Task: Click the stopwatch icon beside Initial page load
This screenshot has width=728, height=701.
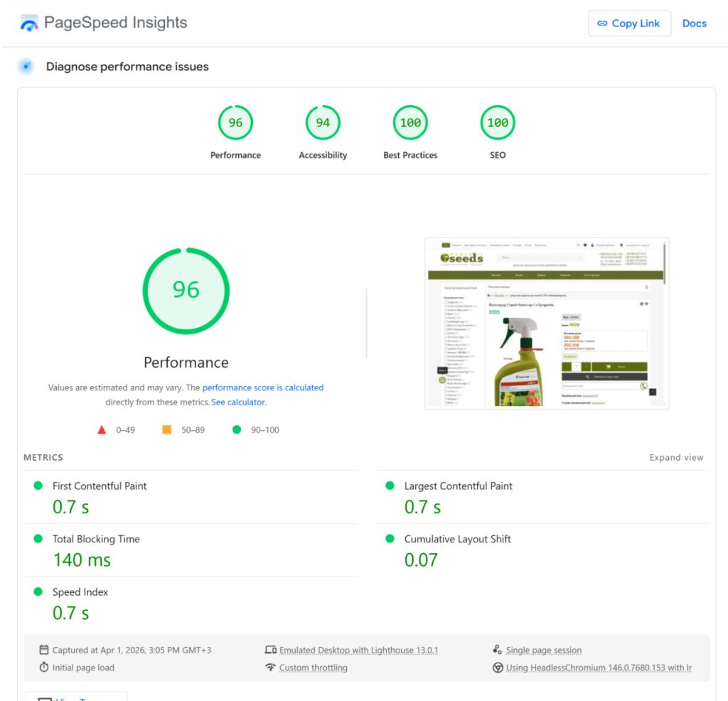Action: (44, 668)
